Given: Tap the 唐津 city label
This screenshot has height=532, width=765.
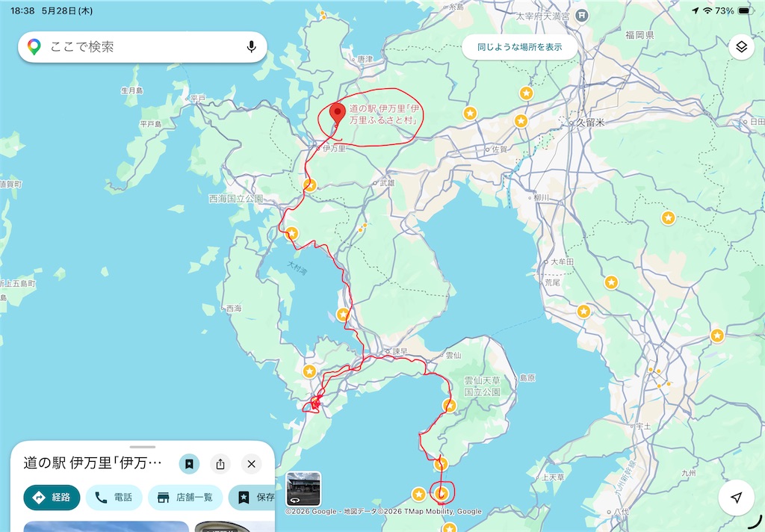Looking at the screenshot, I should click(365, 59).
